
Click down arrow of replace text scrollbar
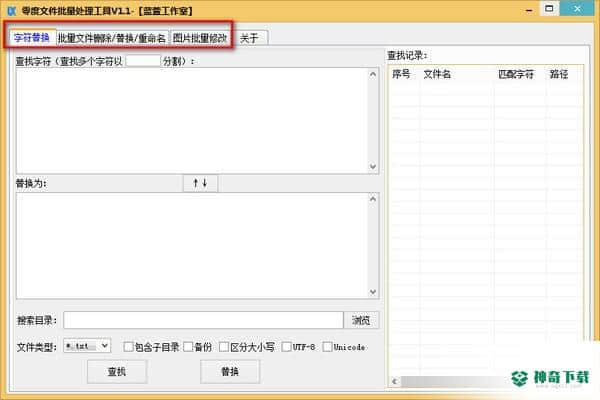[373, 292]
